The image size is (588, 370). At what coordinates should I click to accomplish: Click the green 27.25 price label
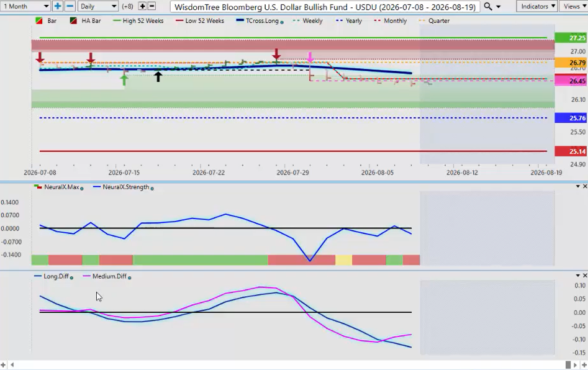pyautogui.click(x=571, y=38)
